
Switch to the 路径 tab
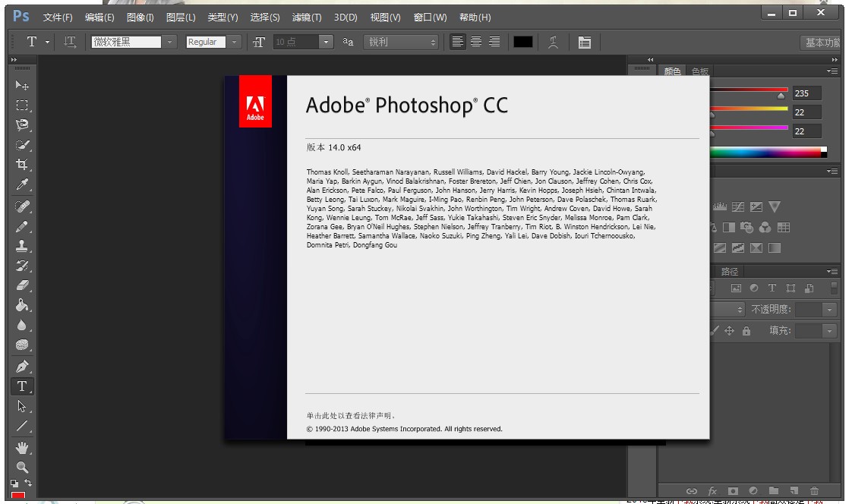coord(729,271)
